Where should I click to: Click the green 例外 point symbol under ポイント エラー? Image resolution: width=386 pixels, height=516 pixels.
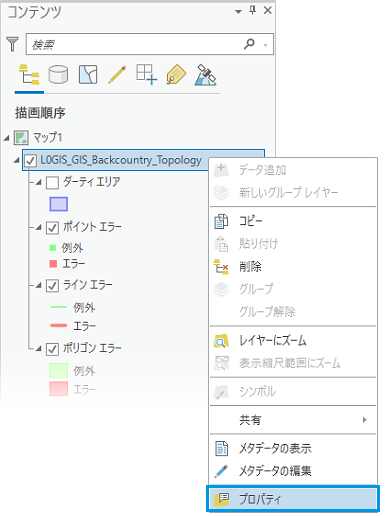coord(52,248)
